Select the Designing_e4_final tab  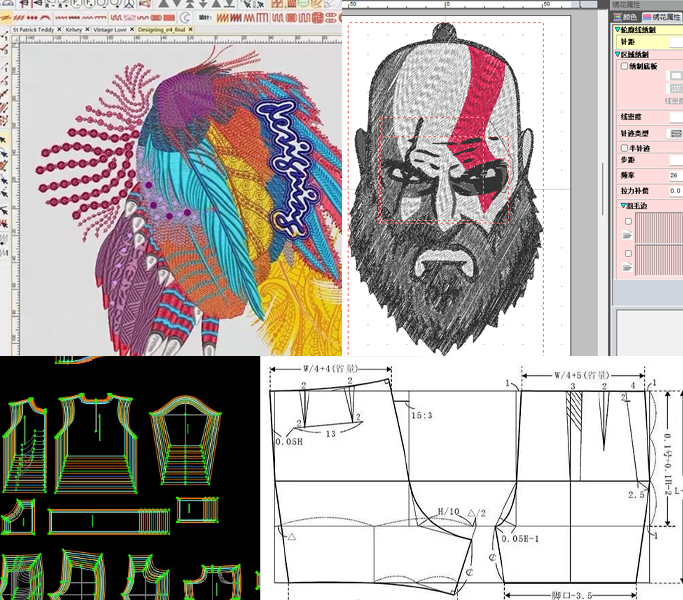click(162, 30)
